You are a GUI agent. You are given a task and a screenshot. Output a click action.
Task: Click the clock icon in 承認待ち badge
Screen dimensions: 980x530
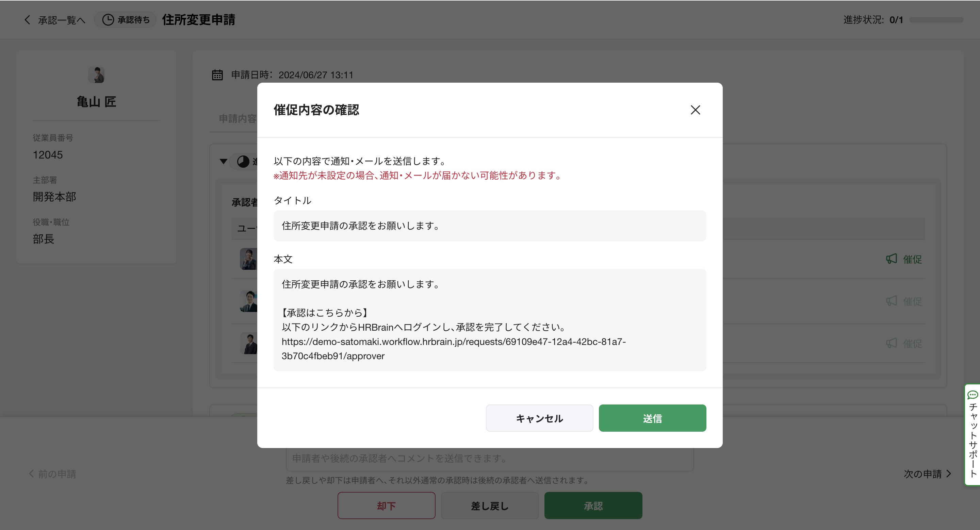(x=108, y=20)
